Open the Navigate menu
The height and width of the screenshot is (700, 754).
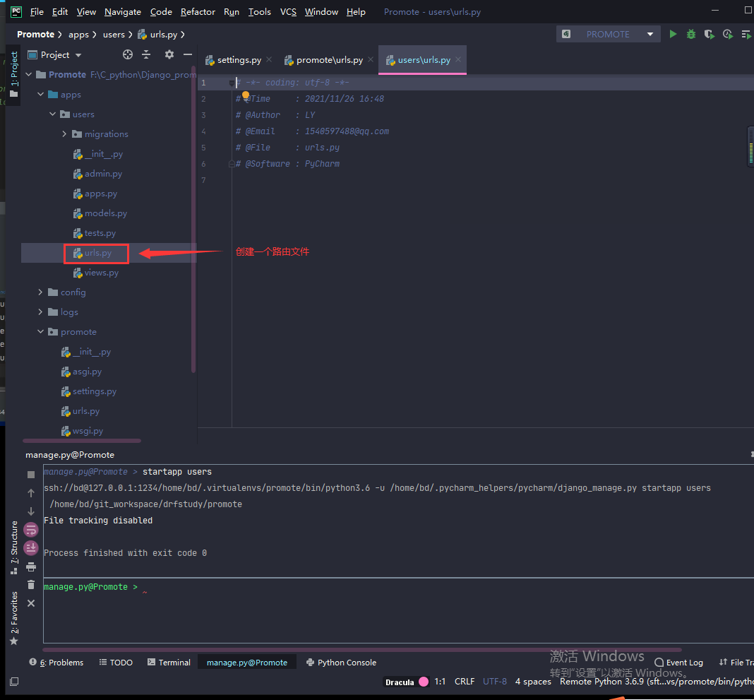(x=123, y=11)
